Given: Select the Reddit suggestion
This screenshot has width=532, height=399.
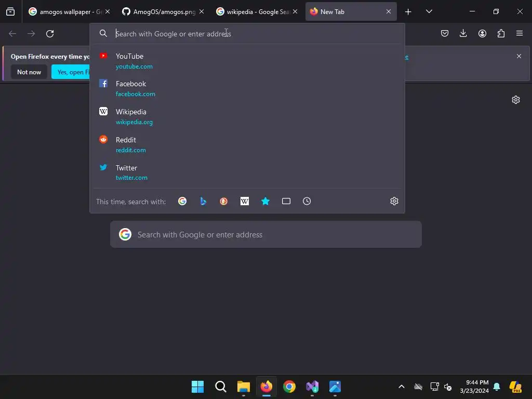Looking at the screenshot, I should pos(247,144).
